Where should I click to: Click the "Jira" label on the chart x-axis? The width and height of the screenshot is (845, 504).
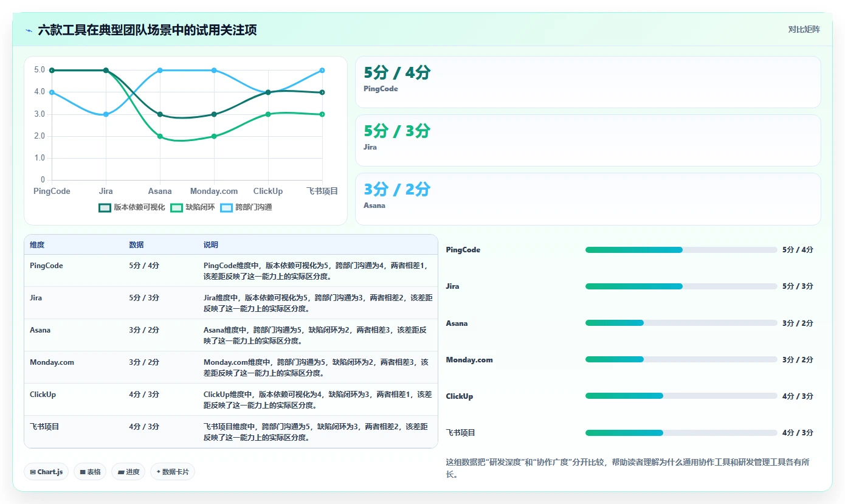click(106, 192)
